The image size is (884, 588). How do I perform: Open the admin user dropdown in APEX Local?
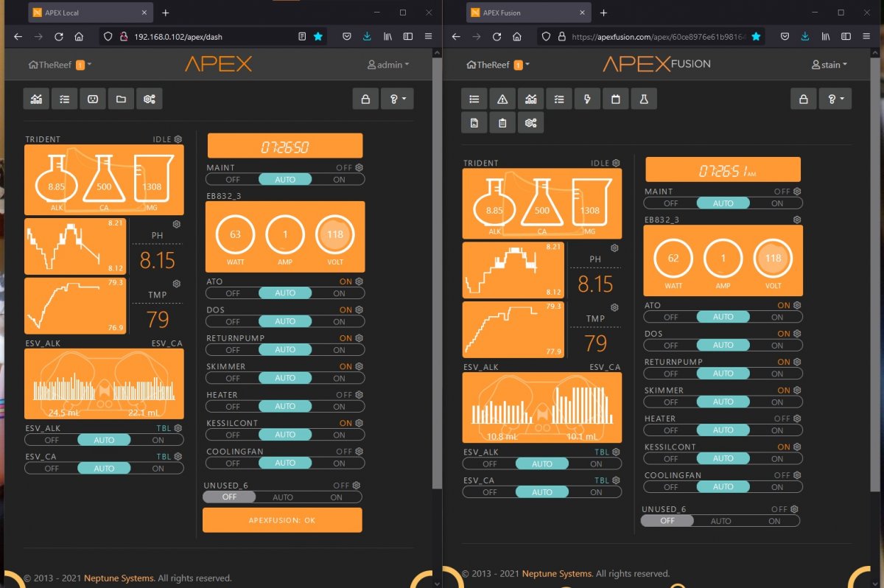point(388,65)
